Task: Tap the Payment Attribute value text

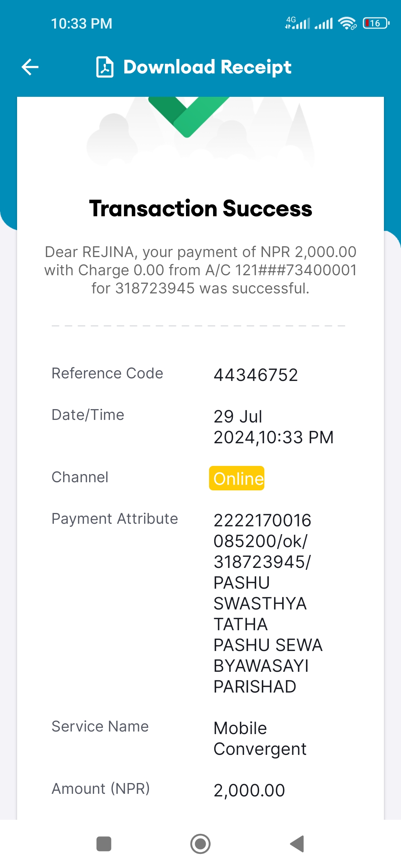Action: pyautogui.click(x=268, y=604)
